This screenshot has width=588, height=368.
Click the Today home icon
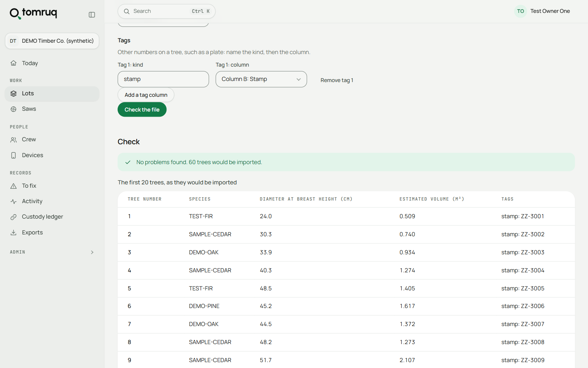click(14, 63)
